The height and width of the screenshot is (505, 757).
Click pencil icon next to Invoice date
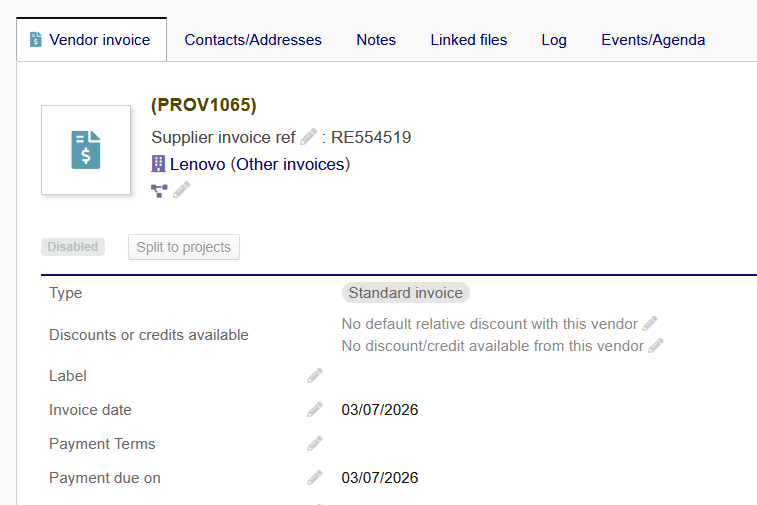click(315, 410)
